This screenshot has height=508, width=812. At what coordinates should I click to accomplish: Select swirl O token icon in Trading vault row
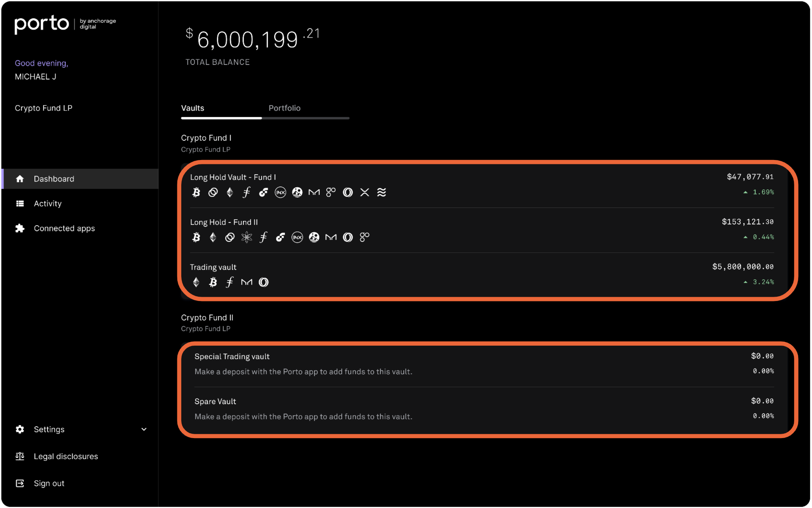(264, 282)
